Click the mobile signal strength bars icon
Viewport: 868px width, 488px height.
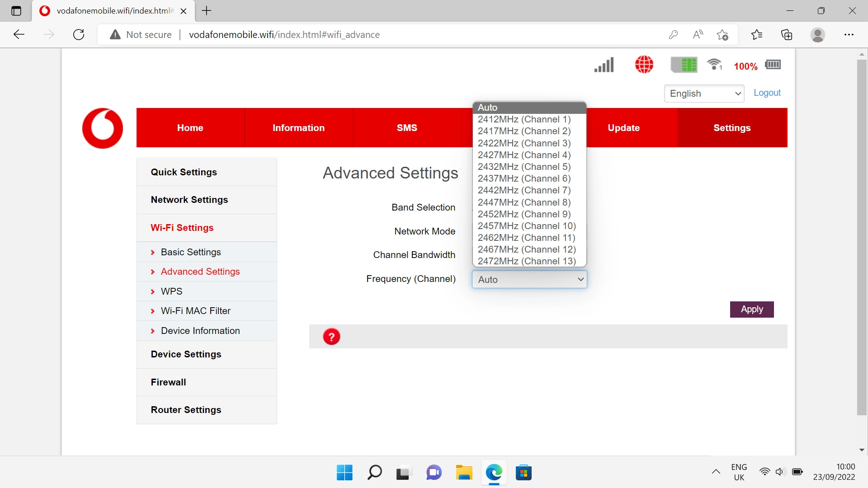pos(604,65)
